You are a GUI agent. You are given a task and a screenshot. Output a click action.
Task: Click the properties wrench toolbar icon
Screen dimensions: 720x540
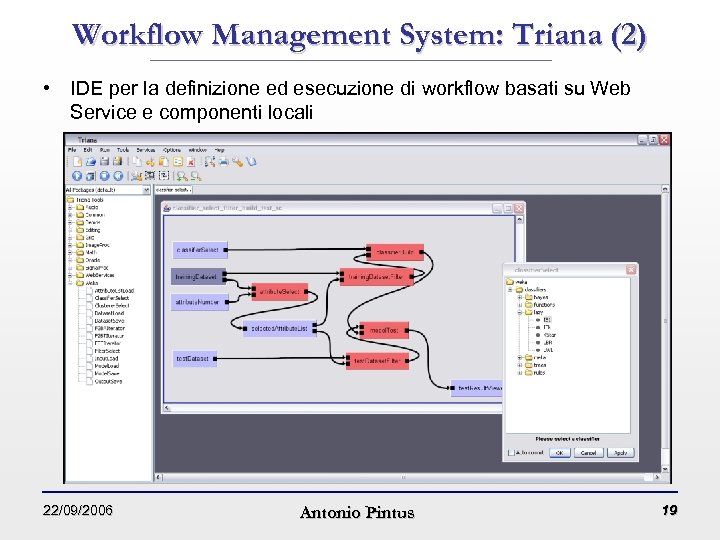237,162
